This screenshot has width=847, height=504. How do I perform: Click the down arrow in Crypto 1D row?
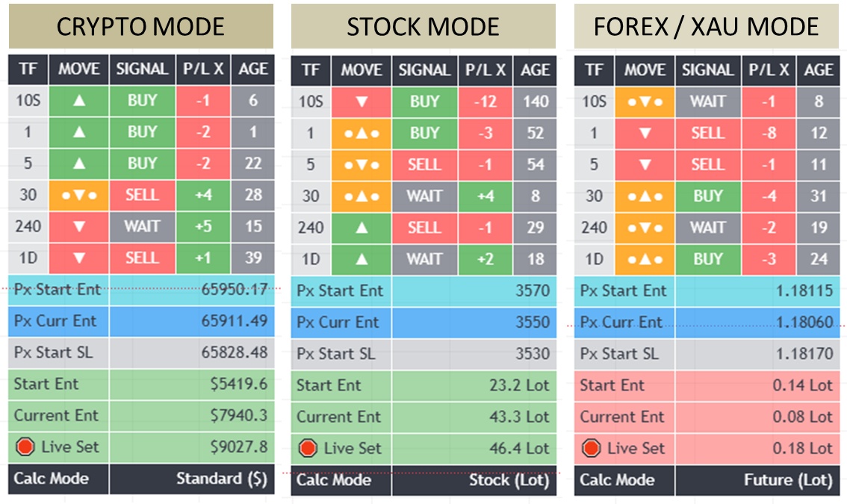78,258
